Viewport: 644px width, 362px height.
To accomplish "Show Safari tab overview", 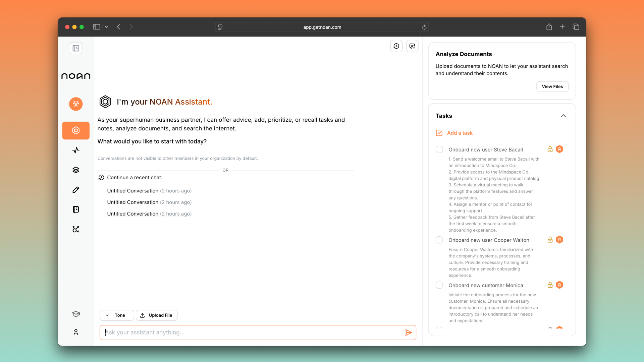I will [576, 27].
